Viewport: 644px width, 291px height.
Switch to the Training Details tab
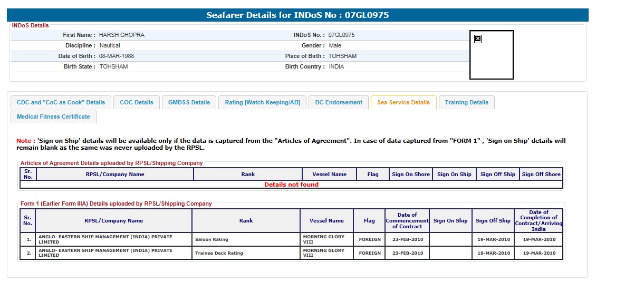point(466,102)
